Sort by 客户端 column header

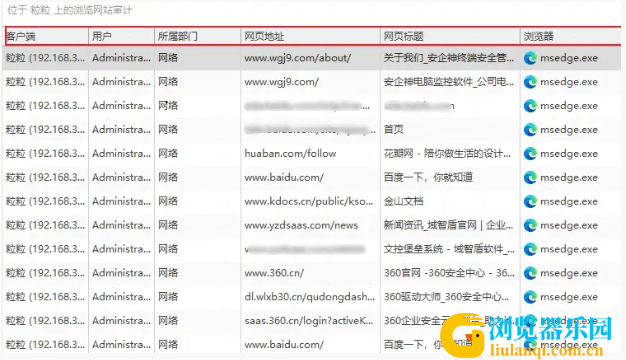click(47, 36)
